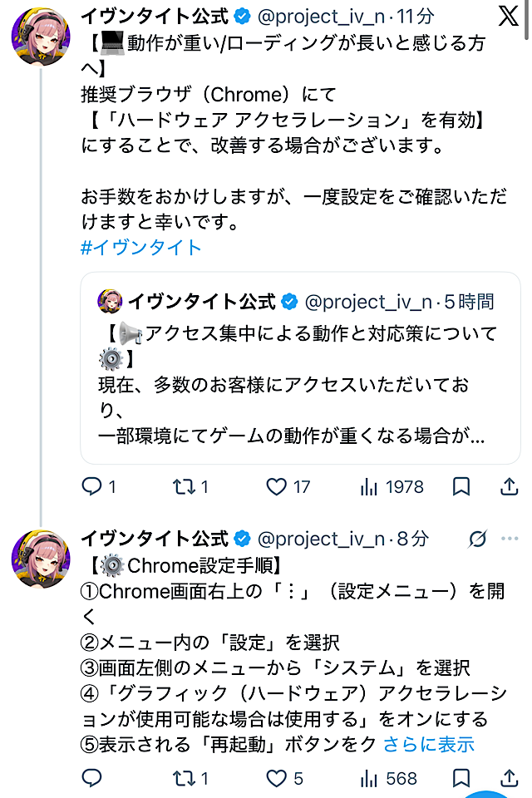The width and height of the screenshot is (532, 798).
Task: Open the quoted tweet about アクセス集中
Action: point(300,368)
